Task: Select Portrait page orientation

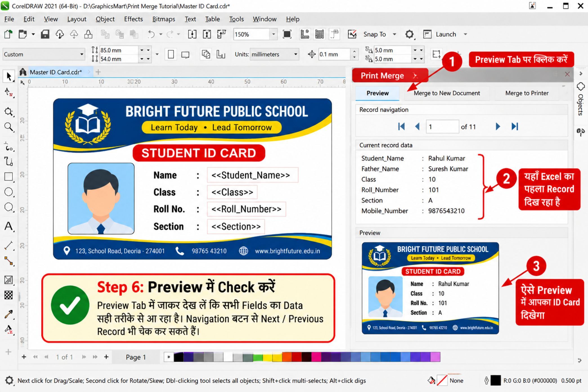Action: (x=171, y=54)
